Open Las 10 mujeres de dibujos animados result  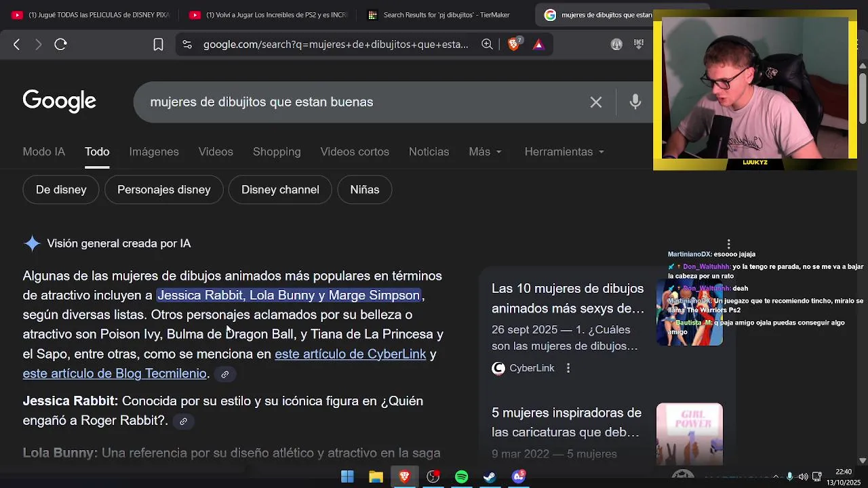click(568, 299)
